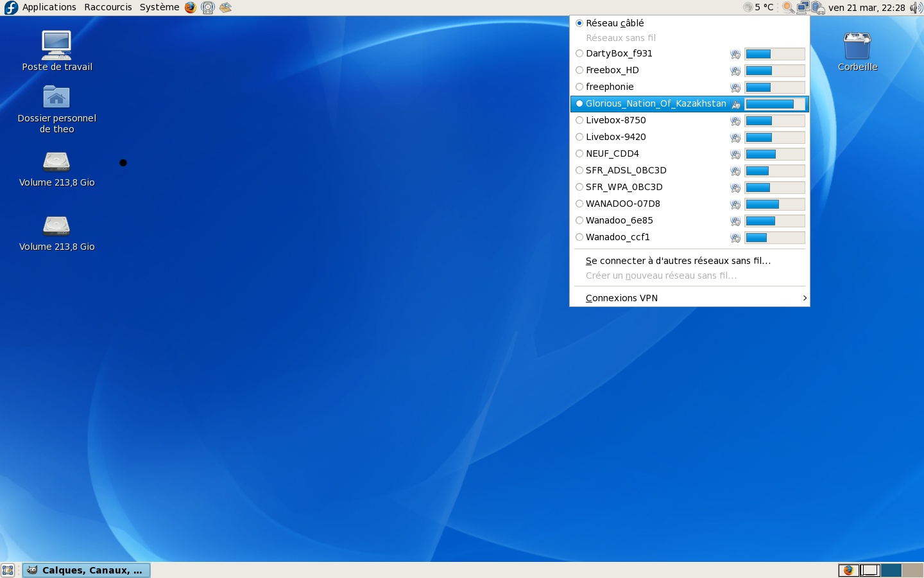
Task: Open the volume speaker control
Action: point(916,8)
